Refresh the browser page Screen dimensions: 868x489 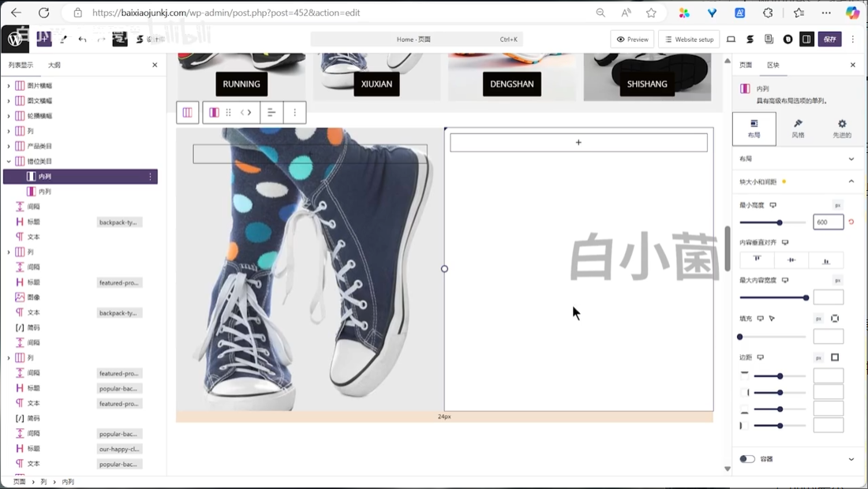[43, 13]
